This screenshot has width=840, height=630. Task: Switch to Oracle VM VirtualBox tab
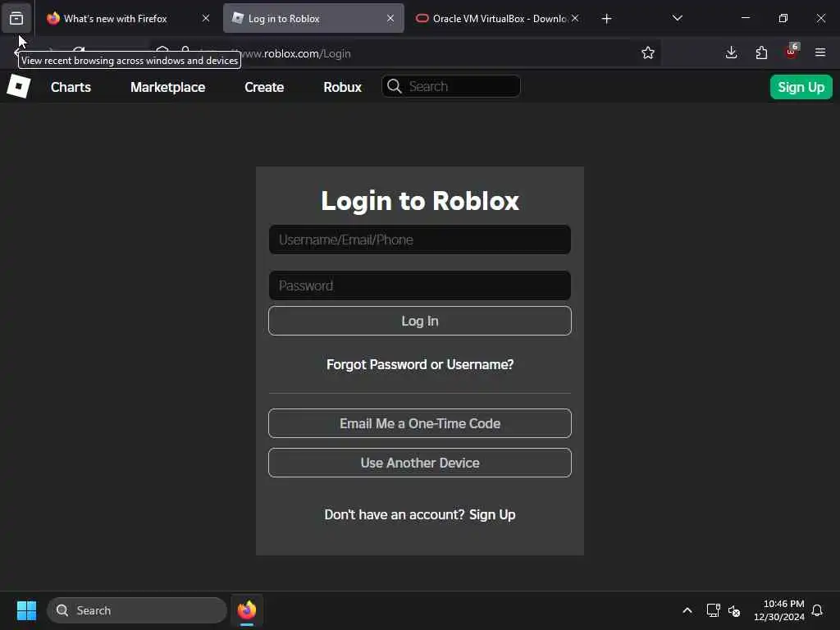click(x=497, y=18)
